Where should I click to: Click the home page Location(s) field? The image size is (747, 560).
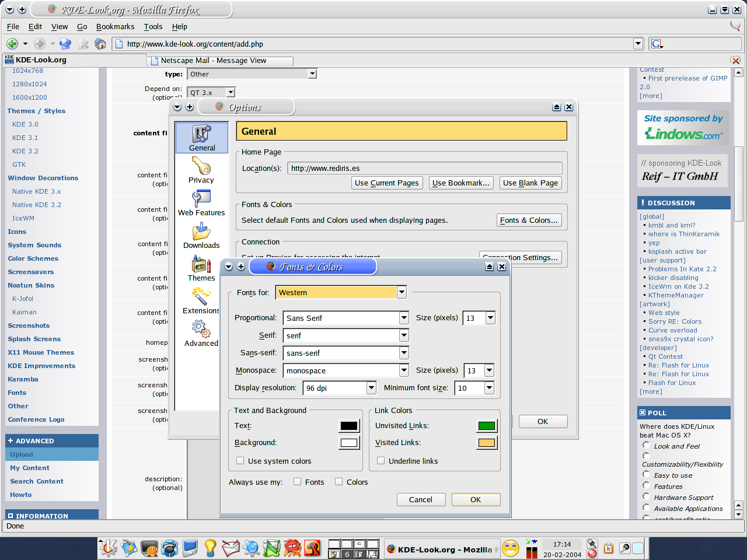(425, 168)
